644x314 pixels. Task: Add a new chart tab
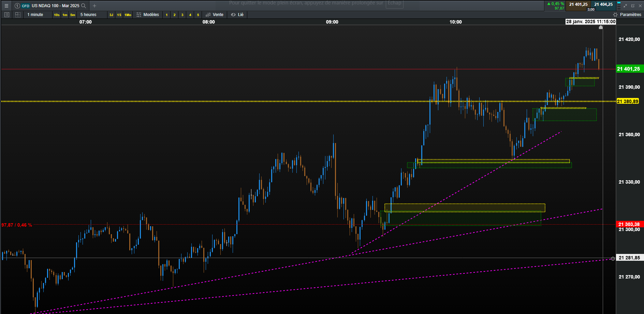click(x=94, y=6)
